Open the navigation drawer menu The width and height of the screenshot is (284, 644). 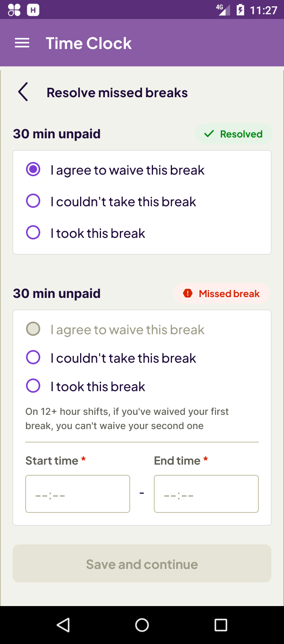[22, 43]
